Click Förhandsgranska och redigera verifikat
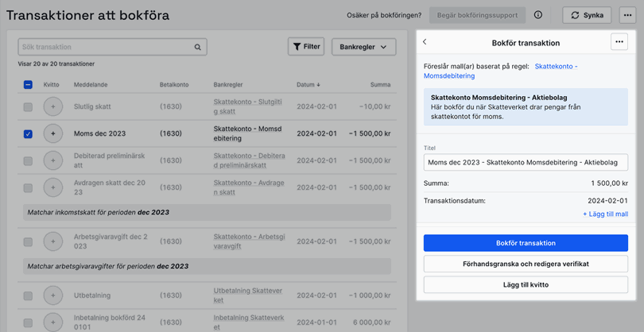This screenshot has width=644, height=332. click(526, 264)
